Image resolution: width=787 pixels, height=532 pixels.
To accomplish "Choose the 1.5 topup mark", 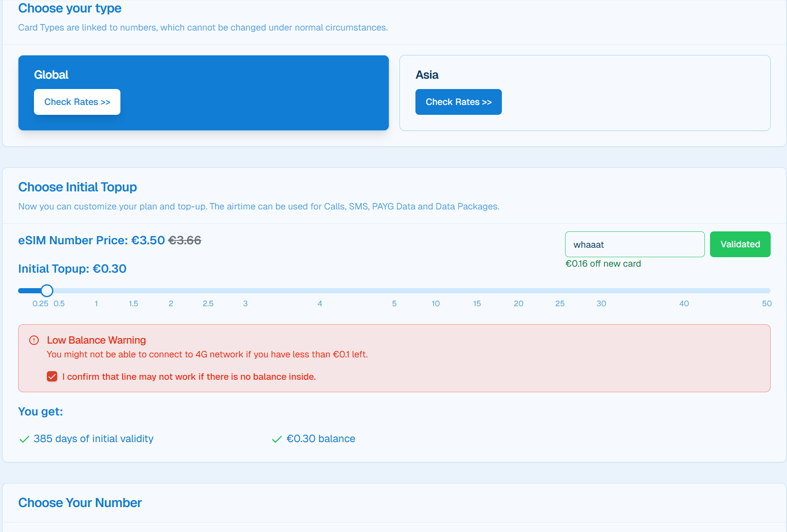I will pyautogui.click(x=134, y=304).
